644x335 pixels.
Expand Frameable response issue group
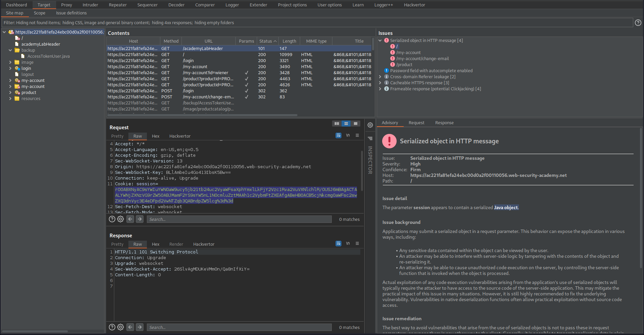pyautogui.click(x=380, y=89)
